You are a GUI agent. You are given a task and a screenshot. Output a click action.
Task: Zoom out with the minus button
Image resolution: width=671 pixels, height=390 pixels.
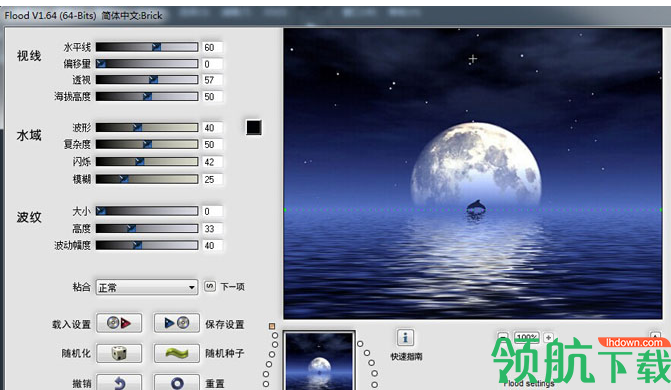pyautogui.click(x=503, y=337)
